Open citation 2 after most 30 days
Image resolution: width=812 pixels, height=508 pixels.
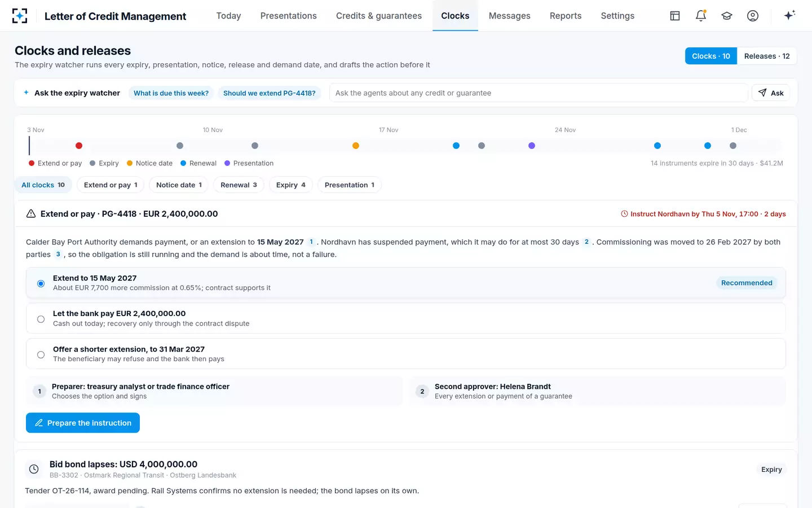[x=586, y=242]
